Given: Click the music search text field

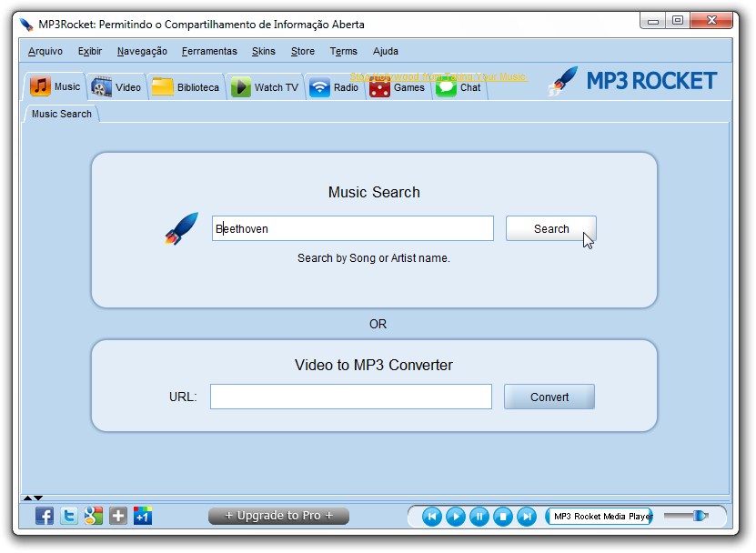Looking at the screenshot, I should click(x=352, y=228).
